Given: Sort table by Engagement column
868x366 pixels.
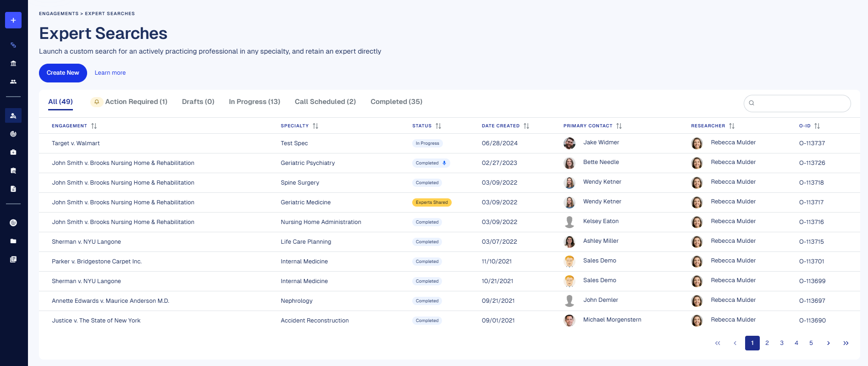Looking at the screenshot, I should click(94, 126).
